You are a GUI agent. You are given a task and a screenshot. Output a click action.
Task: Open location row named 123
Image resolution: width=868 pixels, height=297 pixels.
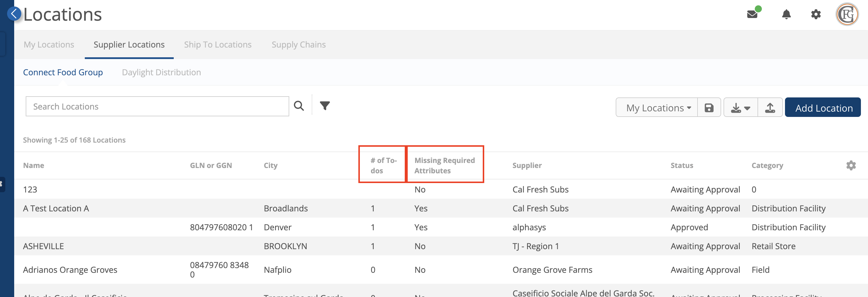coord(30,190)
